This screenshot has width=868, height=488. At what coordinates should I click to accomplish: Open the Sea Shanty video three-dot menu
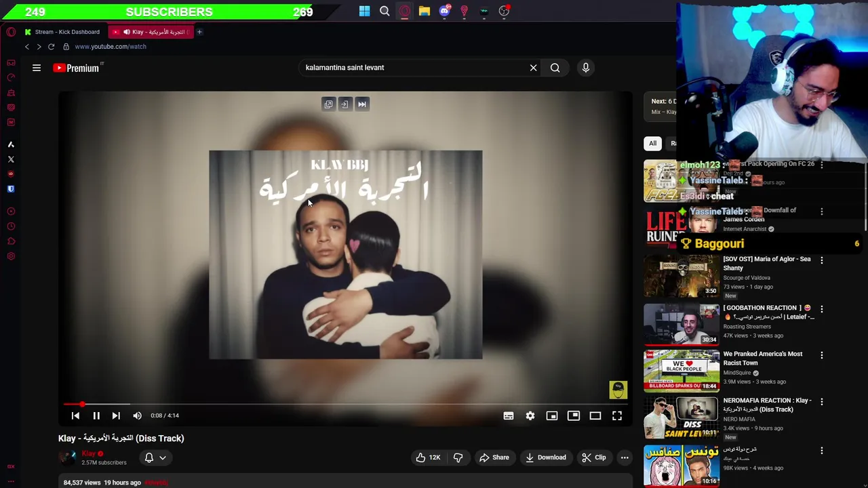pos(822,260)
